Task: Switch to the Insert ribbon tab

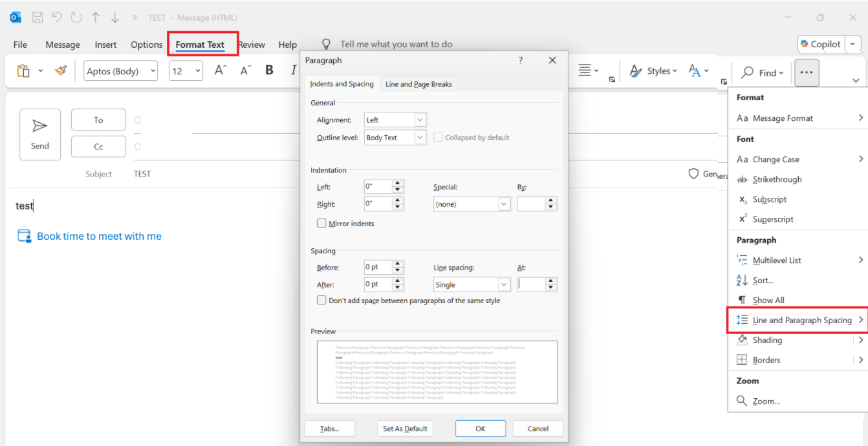Action: pos(105,45)
